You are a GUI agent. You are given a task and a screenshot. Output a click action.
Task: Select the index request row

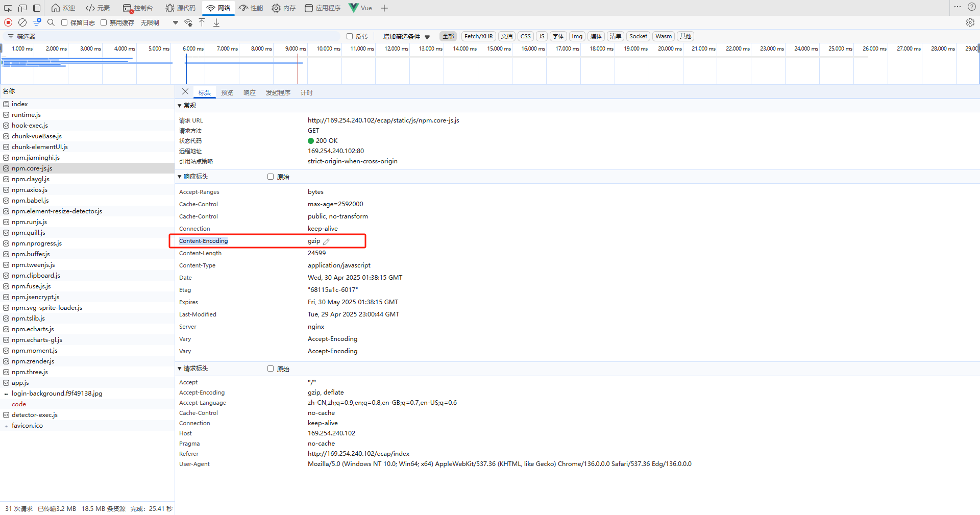[87, 104]
